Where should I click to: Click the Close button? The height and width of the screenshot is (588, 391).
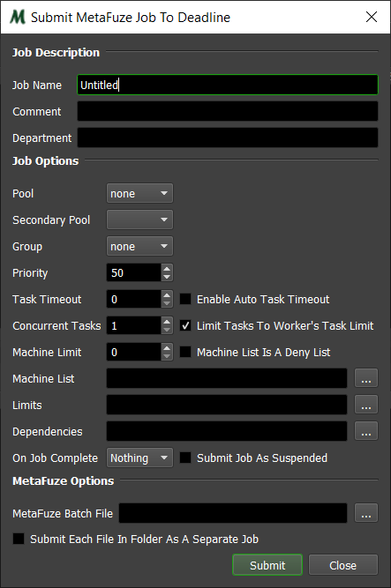point(343,565)
